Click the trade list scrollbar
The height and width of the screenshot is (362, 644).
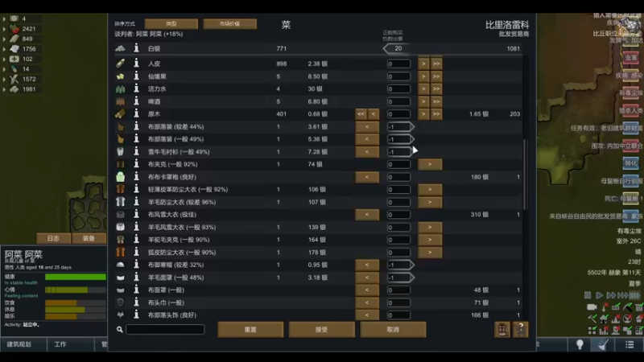click(x=525, y=175)
